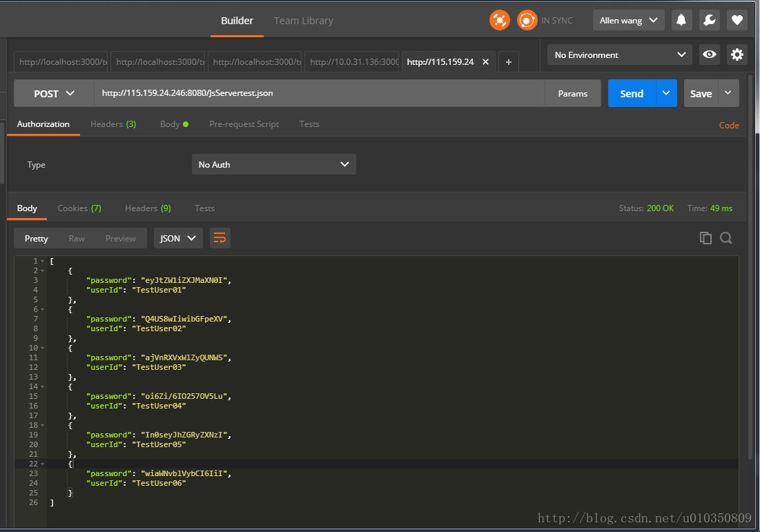Open the manage environments gear icon
The width and height of the screenshot is (760, 532).
point(737,55)
